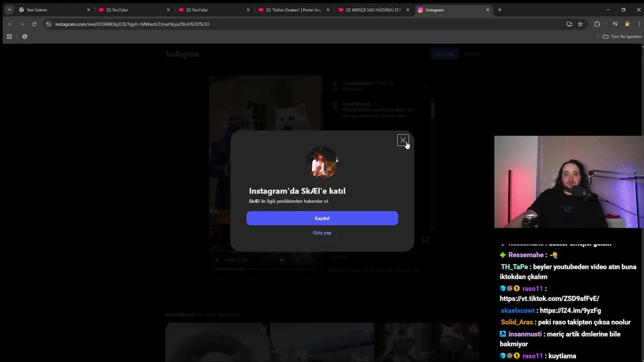This screenshot has height=362, width=644.
Task: Open media control icon in toolbar
Action: pos(615,24)
